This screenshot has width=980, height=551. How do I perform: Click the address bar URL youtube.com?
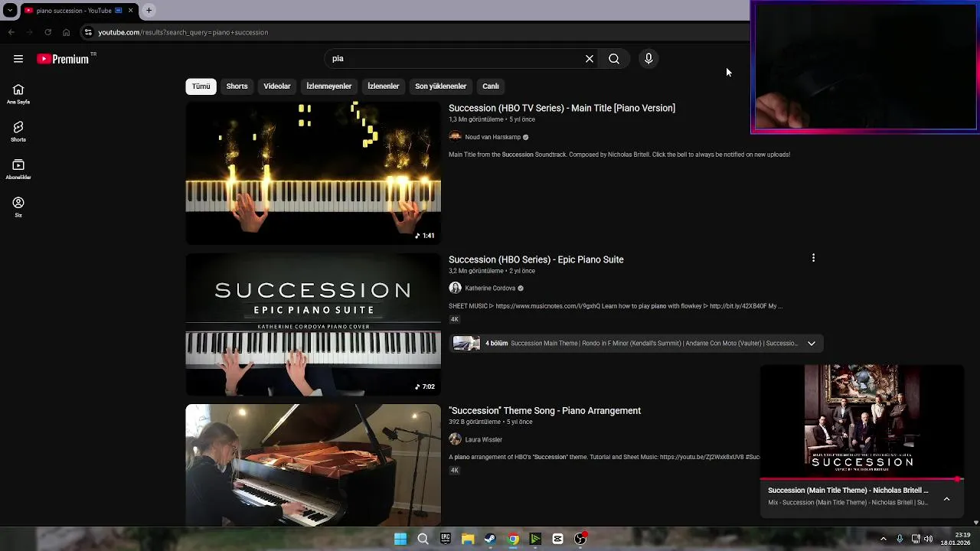click(183, 32)
